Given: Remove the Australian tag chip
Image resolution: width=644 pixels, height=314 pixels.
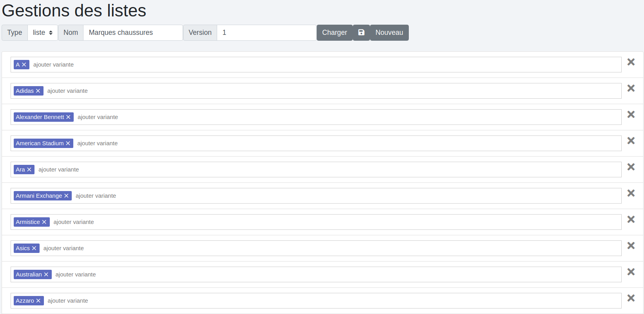Looking at the screenshot, I should (46, 274).
